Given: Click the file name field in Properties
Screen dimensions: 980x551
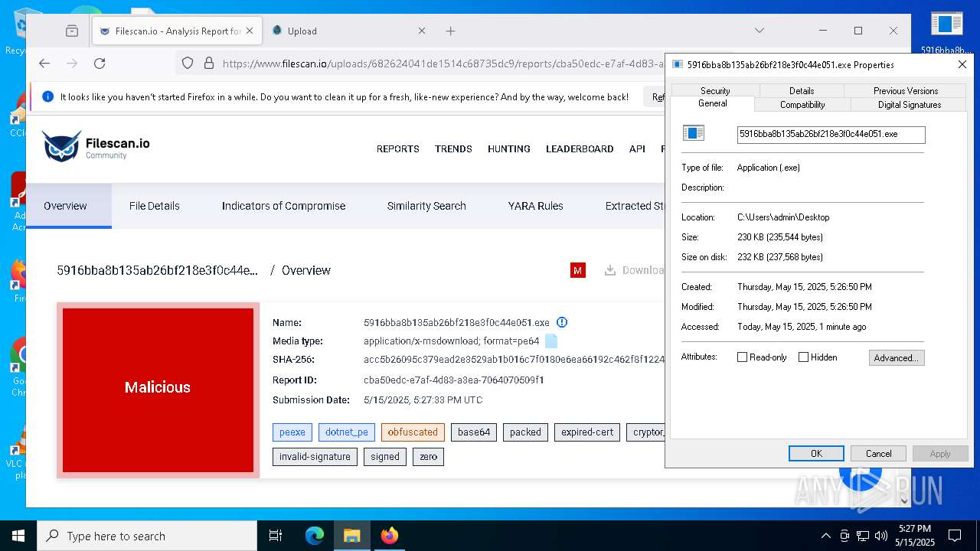Looking at the screenshot, I should 831,135.
